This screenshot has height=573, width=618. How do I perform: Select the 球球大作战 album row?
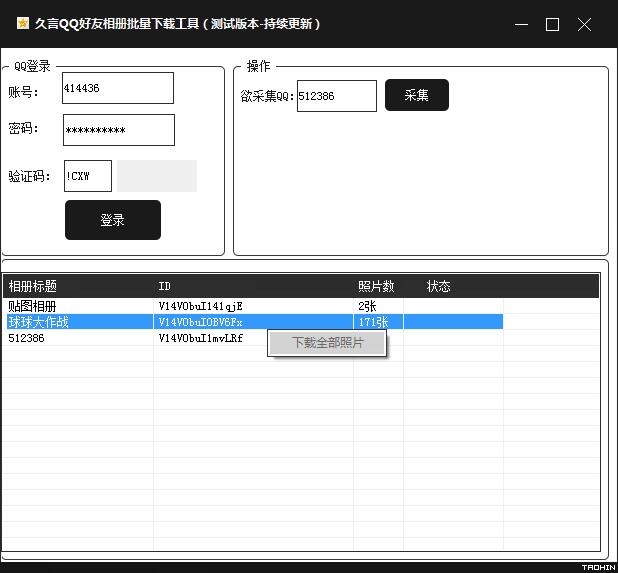pos(255,322)
